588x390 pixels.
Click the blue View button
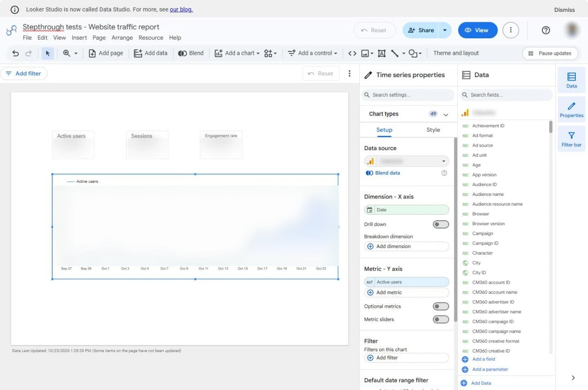[478, 30]
